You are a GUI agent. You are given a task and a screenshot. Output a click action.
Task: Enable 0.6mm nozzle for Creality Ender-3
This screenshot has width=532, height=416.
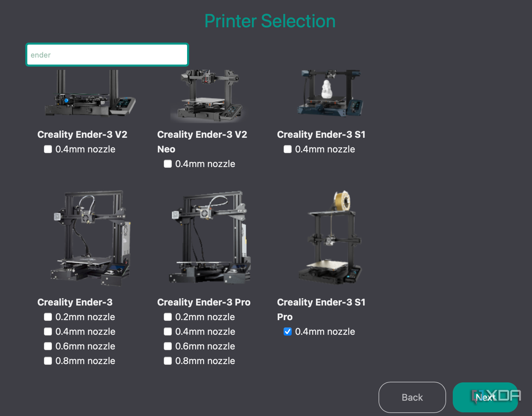[48, 346]
